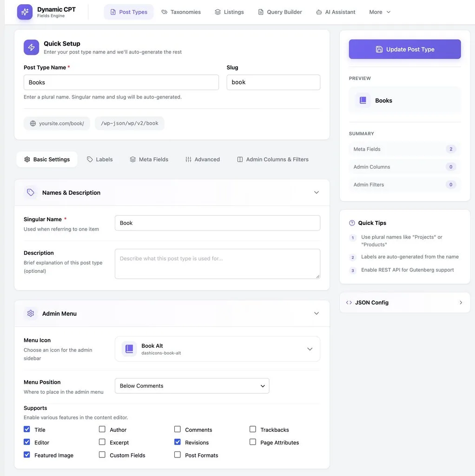This screenshot has width=475, height=476.
Task: Enable the Post Formats checkbox
Action: (x=177, y=455)
